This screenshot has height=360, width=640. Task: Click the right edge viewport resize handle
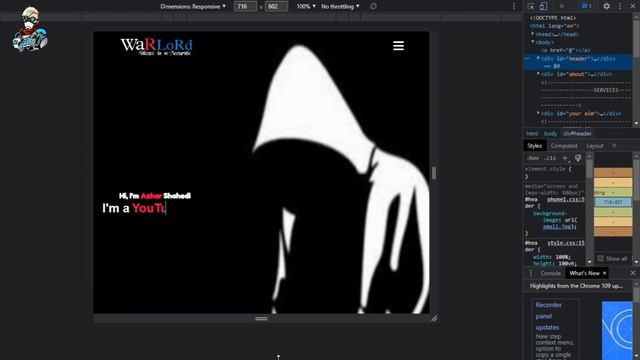click(434, 173)
